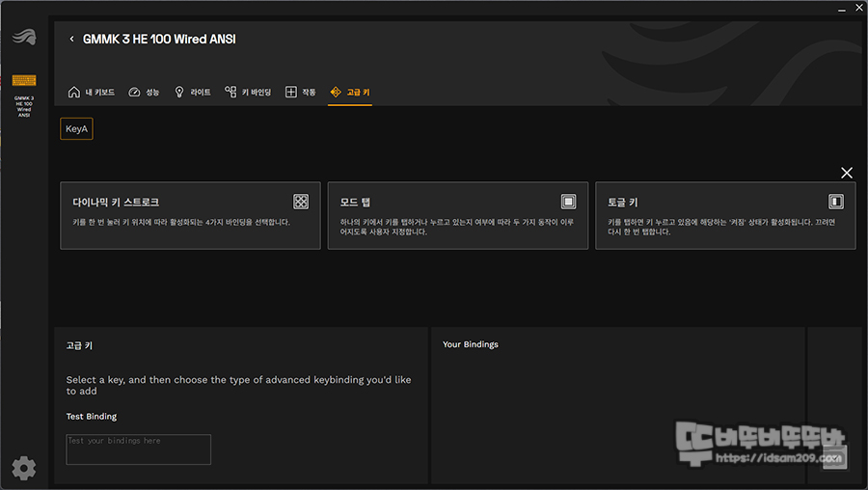Screen dimensions: 868x490
Task: Close the advanced key type selection panel
Action: [847, 173]
